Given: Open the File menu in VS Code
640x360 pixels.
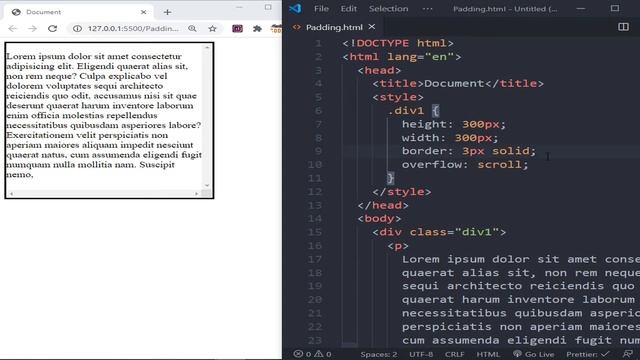Looking at the screenshot, I should tap(321, 9).
